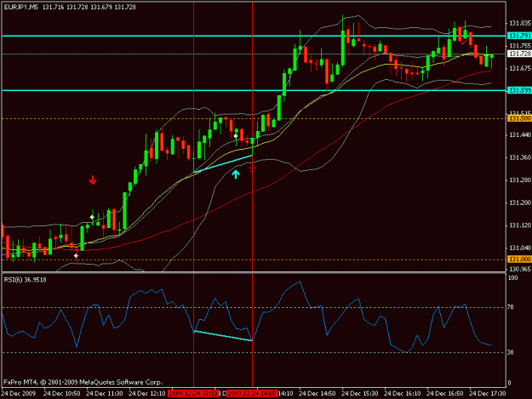Click the 131.675 price scale value
This screenshot has width=532, height=399.
coord(519,68)
